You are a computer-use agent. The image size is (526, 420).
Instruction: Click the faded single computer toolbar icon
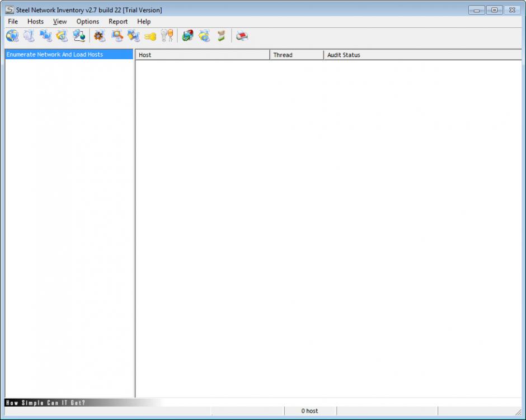[29, 36]
